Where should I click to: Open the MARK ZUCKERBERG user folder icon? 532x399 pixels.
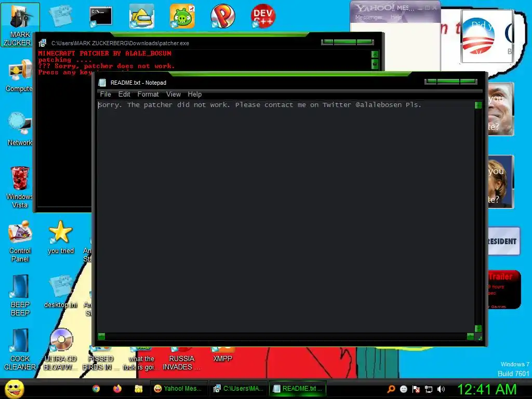tap(20, 25)
